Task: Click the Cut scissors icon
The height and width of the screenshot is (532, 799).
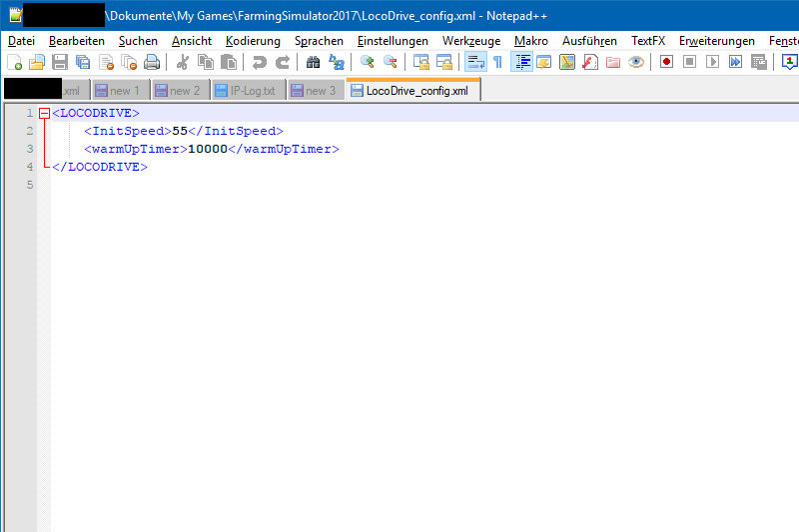Action: click(183, 62)
